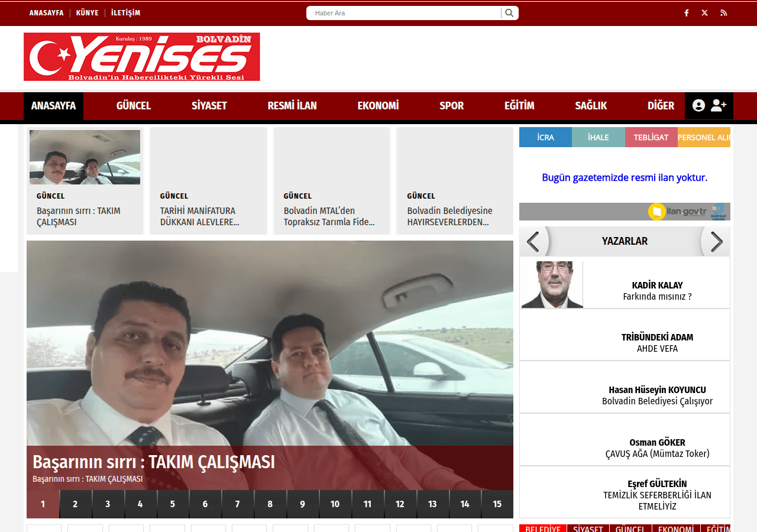Select slide number 1
Screen dimensions: 757x532
(x=43, y=504)
